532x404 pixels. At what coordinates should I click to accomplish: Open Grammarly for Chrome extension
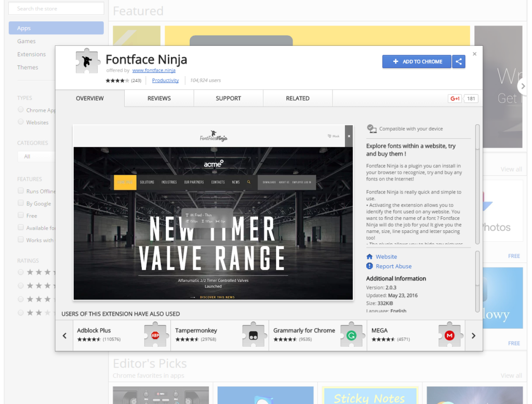pos(318,335)
